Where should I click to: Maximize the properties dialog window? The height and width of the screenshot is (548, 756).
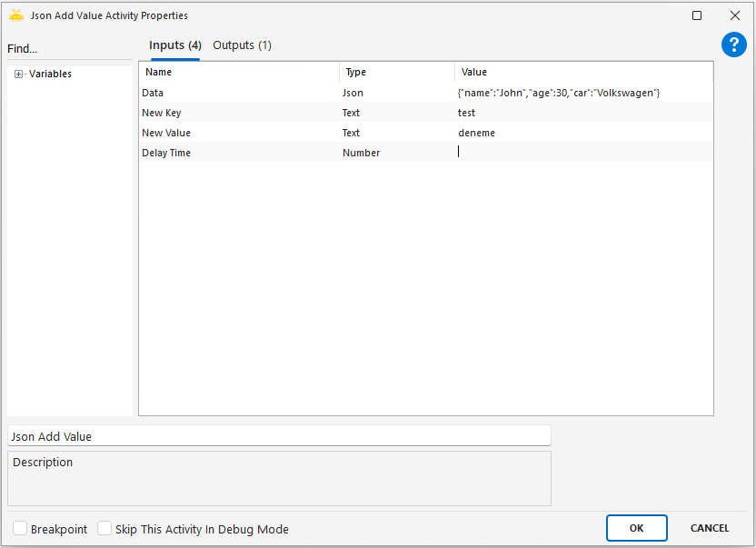click(x=697, y=15)
